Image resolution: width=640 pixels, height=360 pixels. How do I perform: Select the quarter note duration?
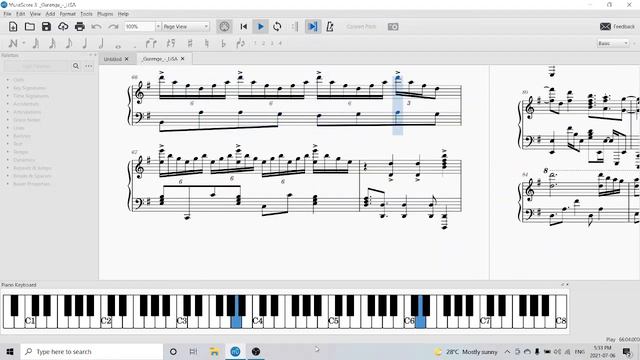point(84,43)
